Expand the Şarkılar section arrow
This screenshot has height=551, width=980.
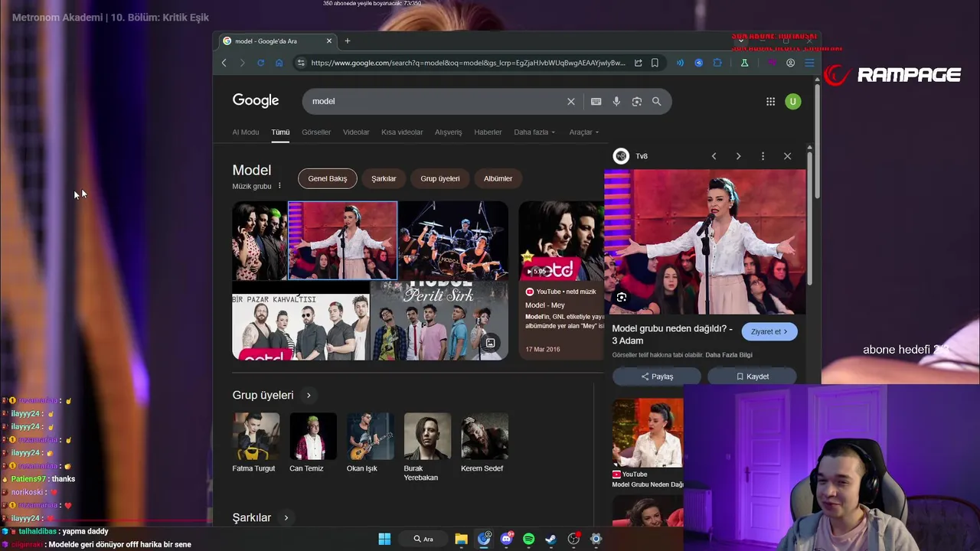pos(286,518)
